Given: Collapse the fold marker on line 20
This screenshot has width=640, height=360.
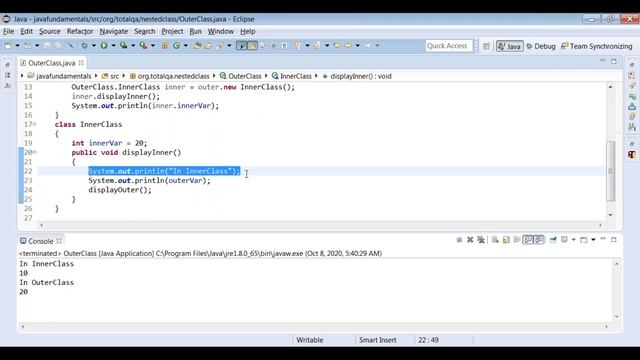Looking at the screenshot, I should (35, 152).
